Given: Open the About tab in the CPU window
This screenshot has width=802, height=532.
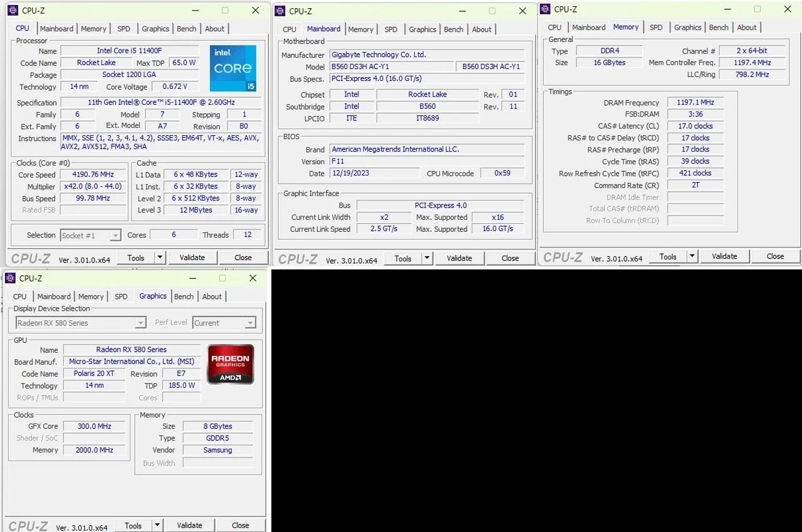Looking at the screenshot, I should 214,29.
